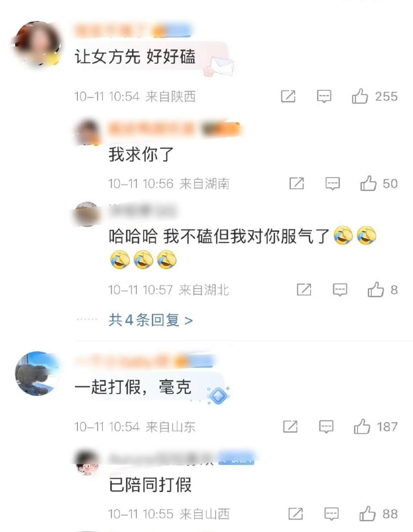The image size is (413, 532).
Task: Share the Shaanxi comment via the repost icon
Action: point(288,97)
